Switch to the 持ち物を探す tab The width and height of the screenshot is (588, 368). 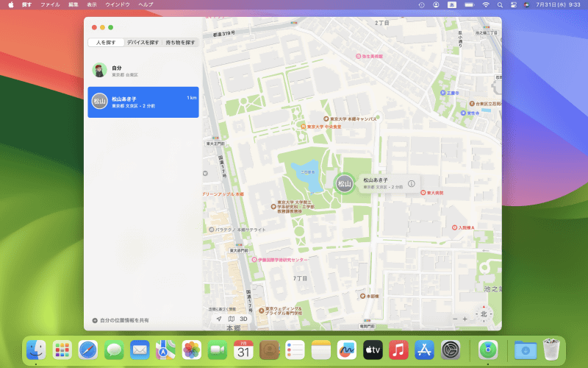[x=180, y=43]
